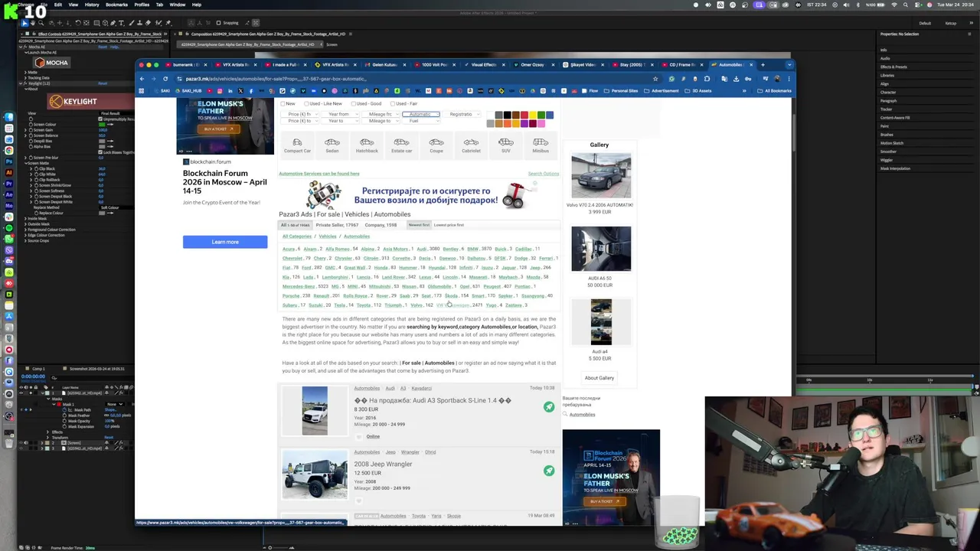980x551 pixels.
Task: Open the 2008 Jeep Wrangler listing title
Action: 383,464
